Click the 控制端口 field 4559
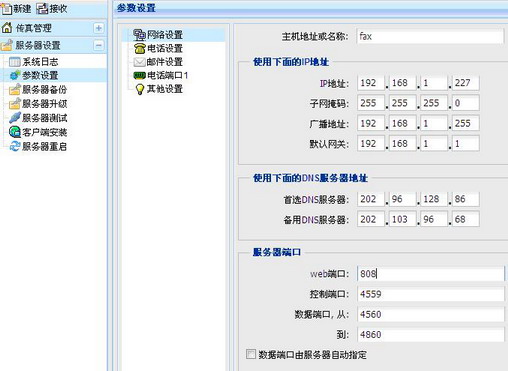Image resolution: width=508 pixels, height=371 pixels. [431, 294]
